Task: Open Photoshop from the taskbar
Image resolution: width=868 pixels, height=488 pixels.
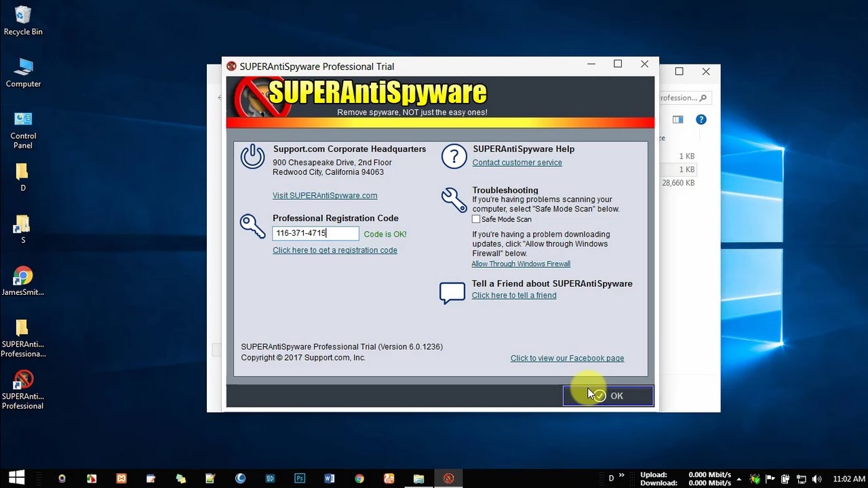Action: [300, 478]
